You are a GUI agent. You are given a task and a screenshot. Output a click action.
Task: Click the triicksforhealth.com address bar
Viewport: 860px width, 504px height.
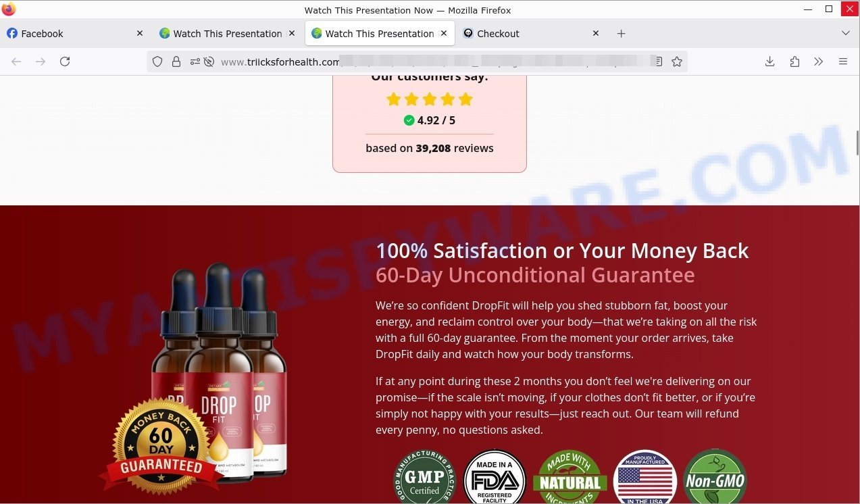click(x=419, y=61)
